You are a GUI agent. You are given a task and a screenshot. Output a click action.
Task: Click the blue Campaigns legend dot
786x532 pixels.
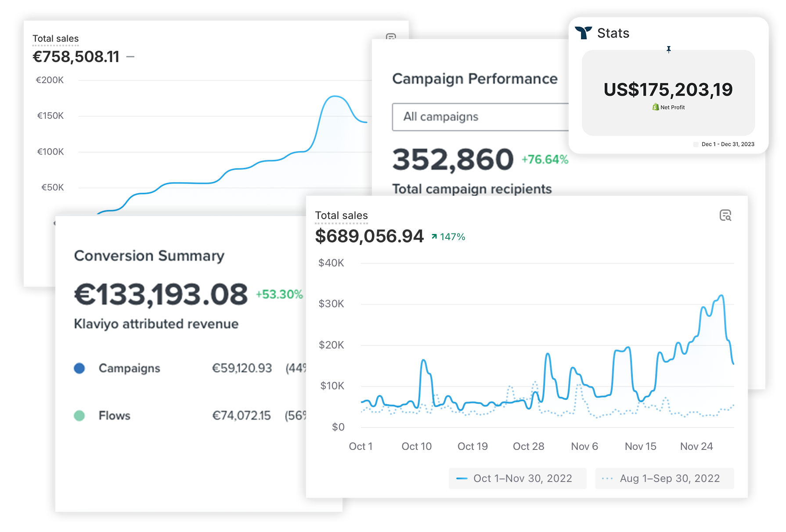click(79, 368)
